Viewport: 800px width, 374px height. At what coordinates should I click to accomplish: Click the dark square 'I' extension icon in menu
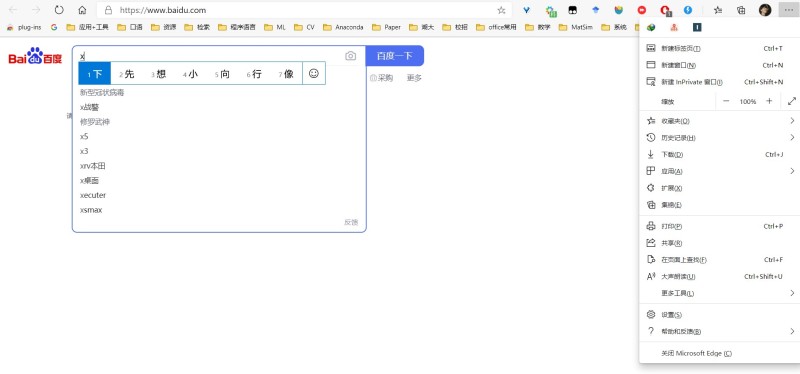697,28
